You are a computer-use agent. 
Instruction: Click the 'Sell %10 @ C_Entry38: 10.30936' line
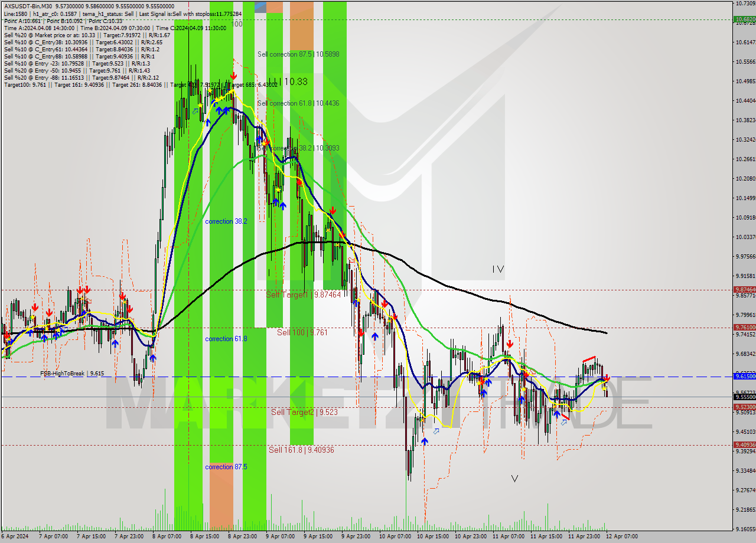point(83,42)
